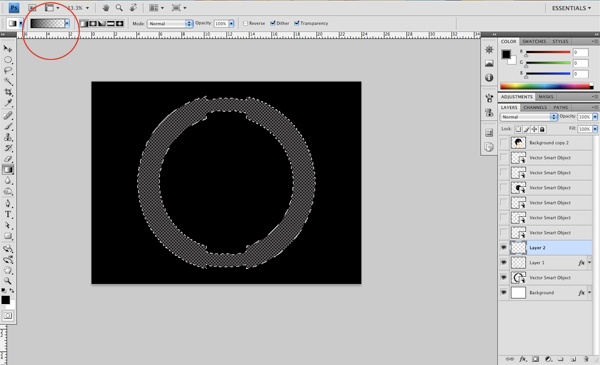Select the Magic Wand tool

(x=8, y=81)
